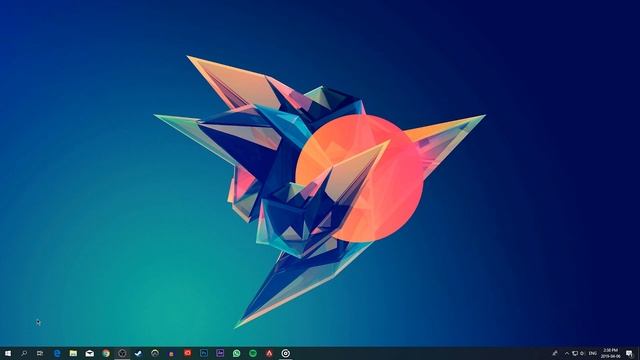This screenshot has width=640, height=360.
Task: Open volume control in system tray
Action: tap(582, 353)
